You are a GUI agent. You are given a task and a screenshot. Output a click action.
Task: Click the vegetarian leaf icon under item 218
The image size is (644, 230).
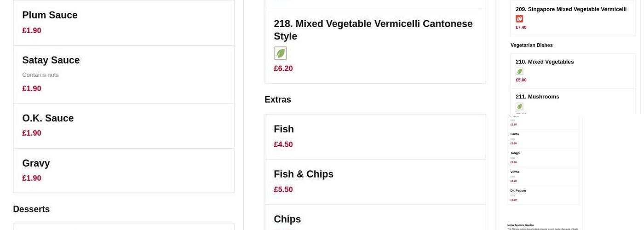coord(280,53)
